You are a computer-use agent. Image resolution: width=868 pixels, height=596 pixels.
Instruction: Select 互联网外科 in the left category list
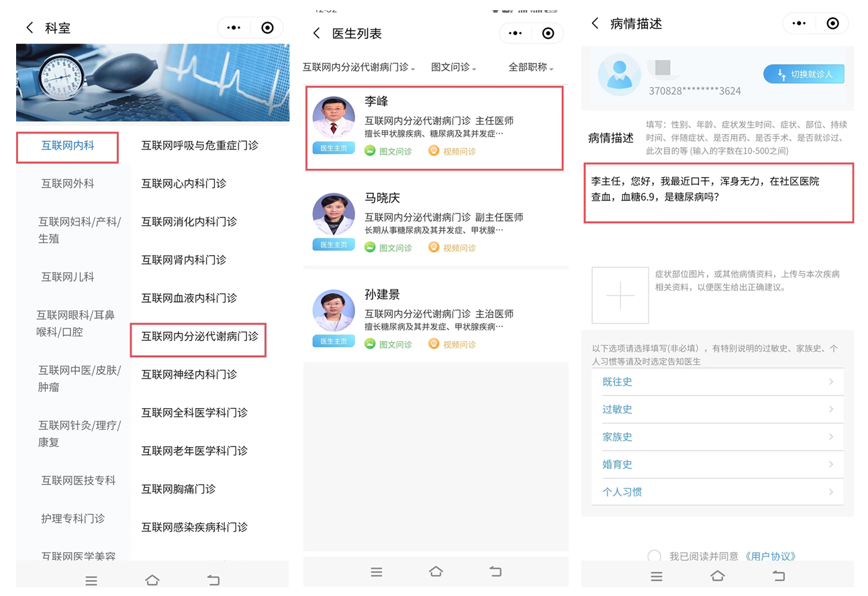(x=68, y=183)
